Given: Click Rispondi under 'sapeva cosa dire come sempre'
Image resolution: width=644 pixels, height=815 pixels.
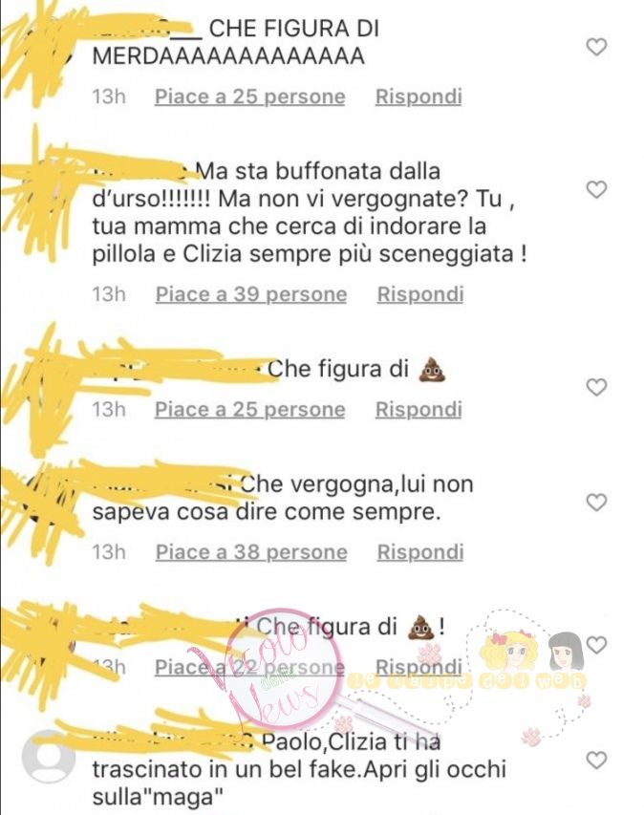Looking at the screenshot, I should point(420,552).
